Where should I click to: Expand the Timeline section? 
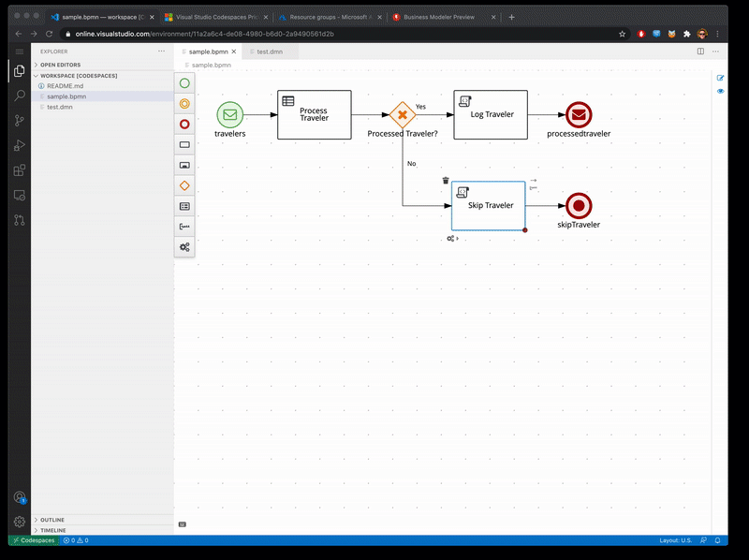click(x=53, y=530)
